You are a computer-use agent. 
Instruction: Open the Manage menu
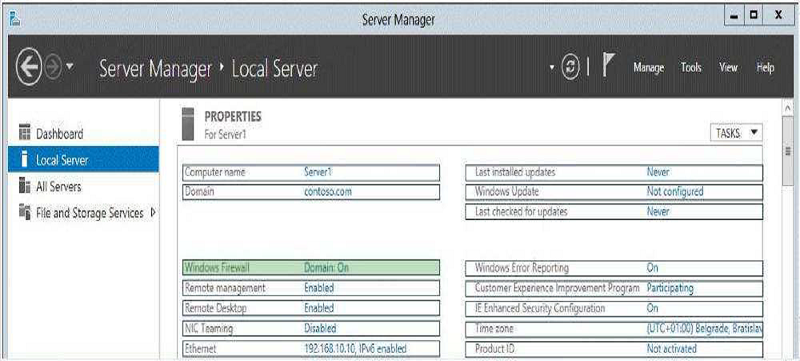click(648, 67)
